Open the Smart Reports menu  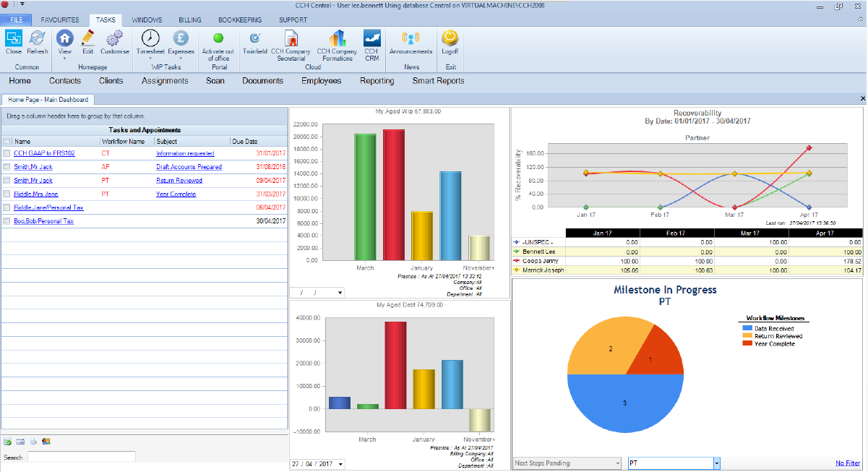tap(438, 81)
